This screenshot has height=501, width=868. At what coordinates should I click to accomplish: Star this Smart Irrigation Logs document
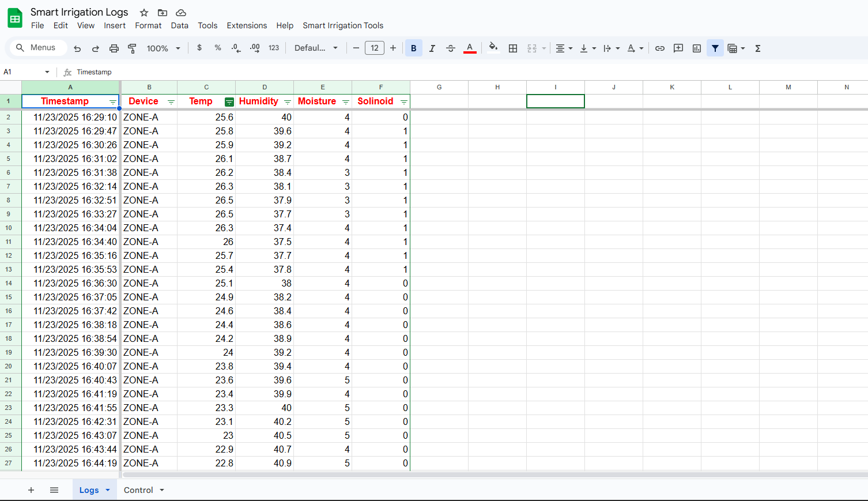pos(144,13)
